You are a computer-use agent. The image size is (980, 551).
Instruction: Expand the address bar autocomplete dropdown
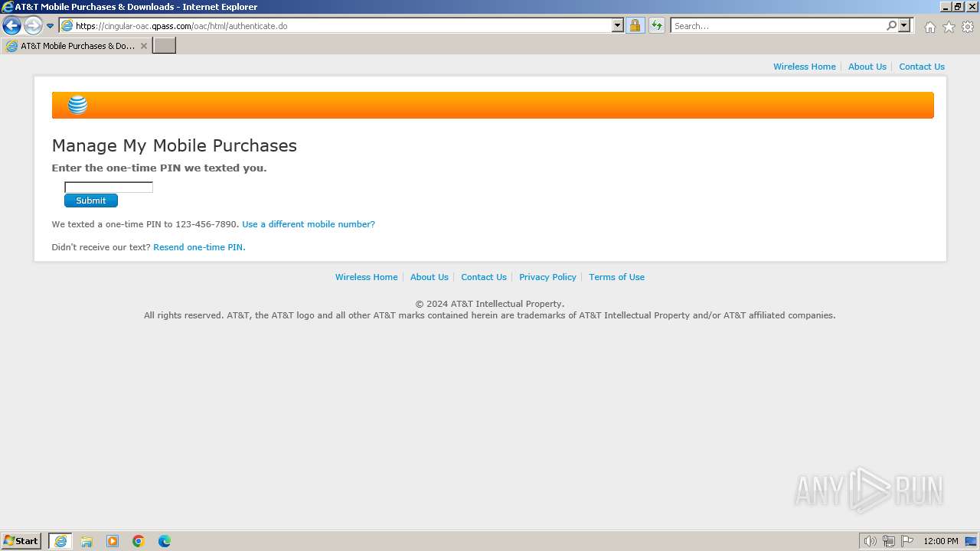click(618, 25)
